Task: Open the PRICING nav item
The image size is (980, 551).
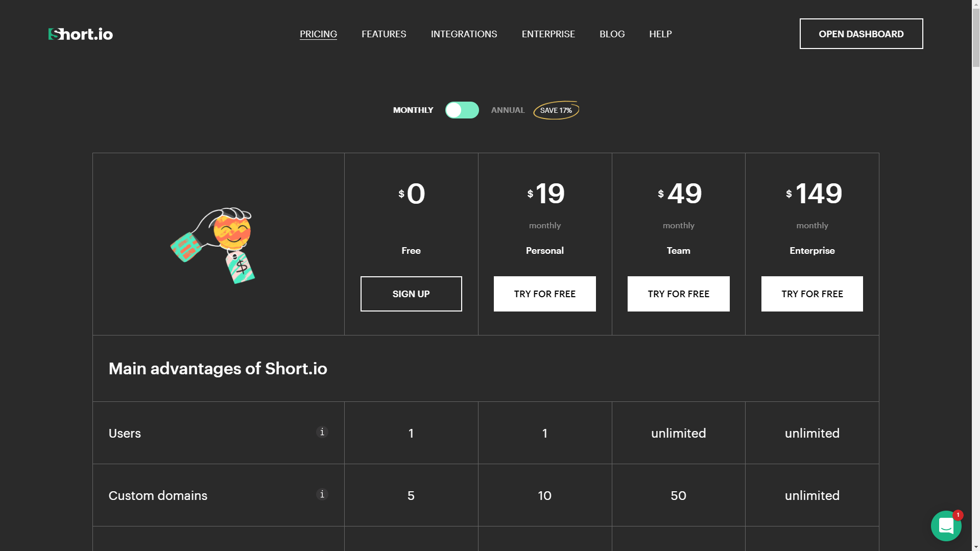Action: tap(318, 34)
